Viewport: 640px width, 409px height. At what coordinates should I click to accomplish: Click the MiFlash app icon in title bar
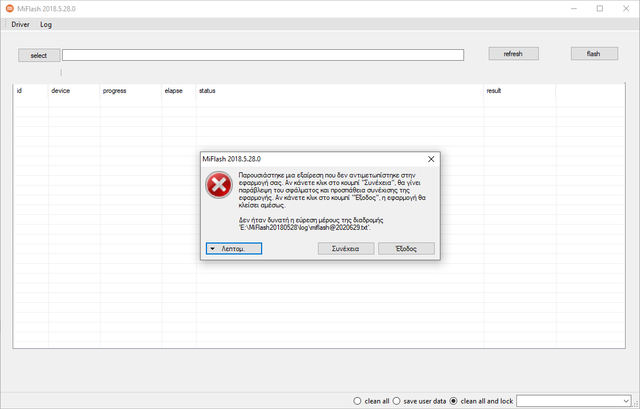click(9, 9)
